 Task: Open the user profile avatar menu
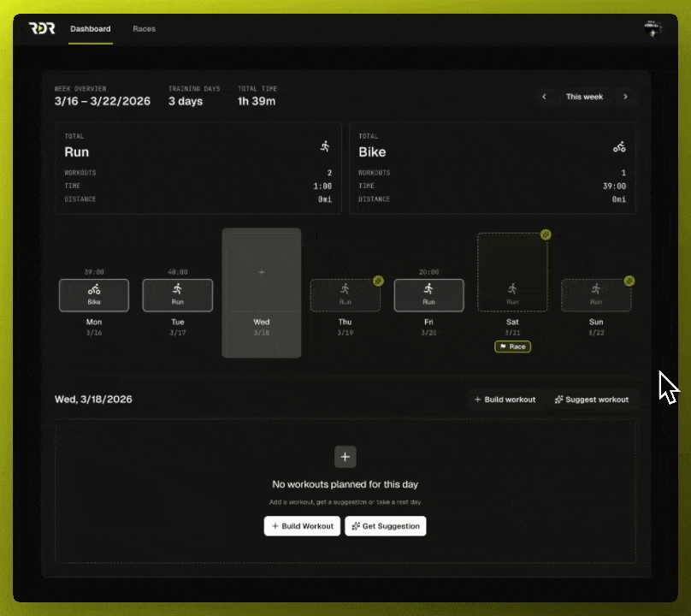point(653,27)
